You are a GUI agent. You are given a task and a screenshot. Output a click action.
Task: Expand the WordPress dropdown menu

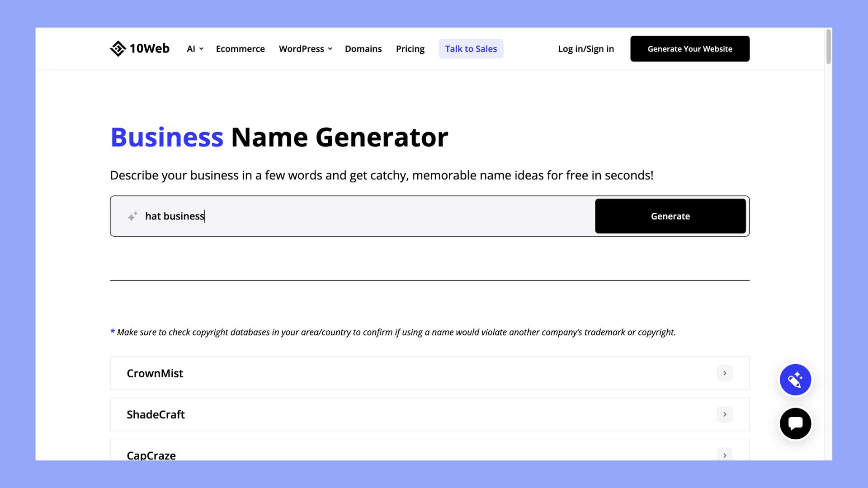coord(305,48)
